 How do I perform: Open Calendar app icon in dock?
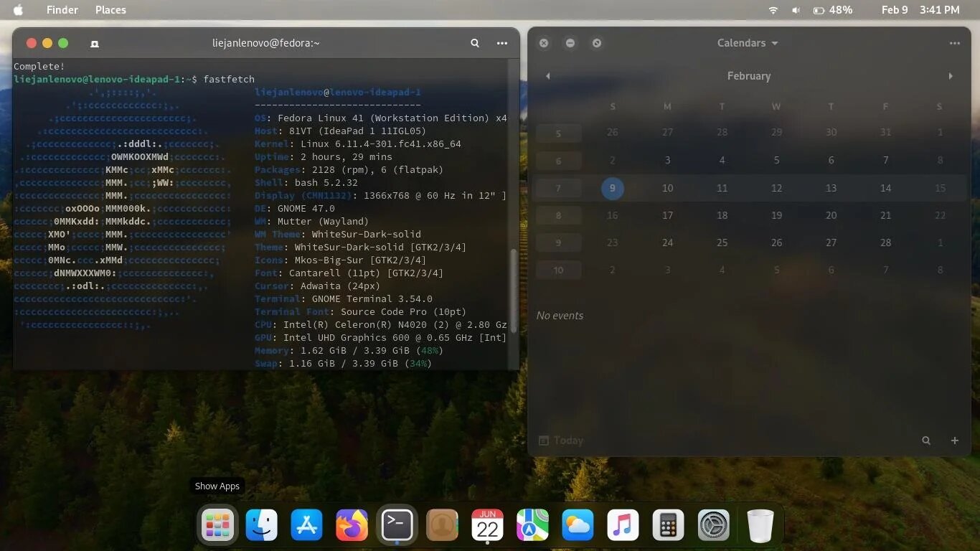[x=488, y=525]
